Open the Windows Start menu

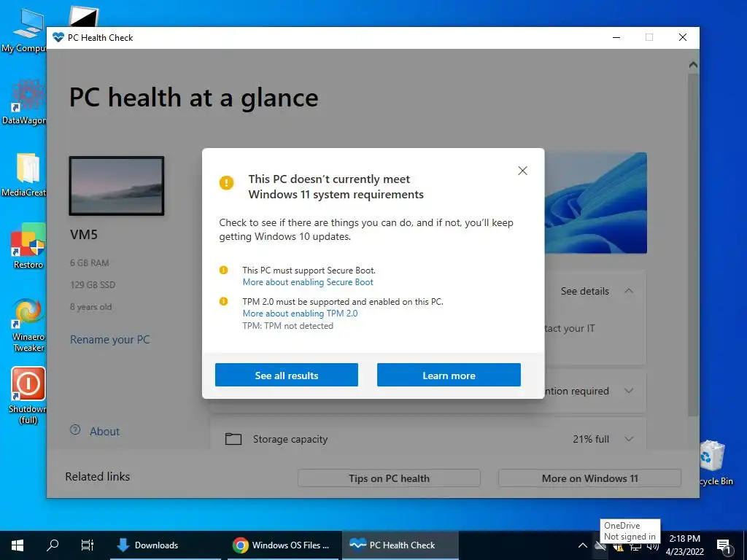pyautogui.click(x=18, y=545)
